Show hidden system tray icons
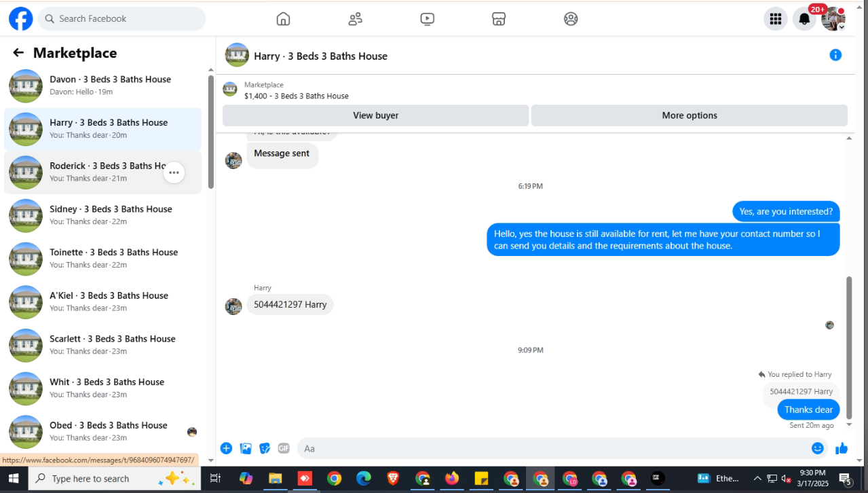The width and height of the screenshot is (868, 493). pyautogui.click(x=757, y=478)
